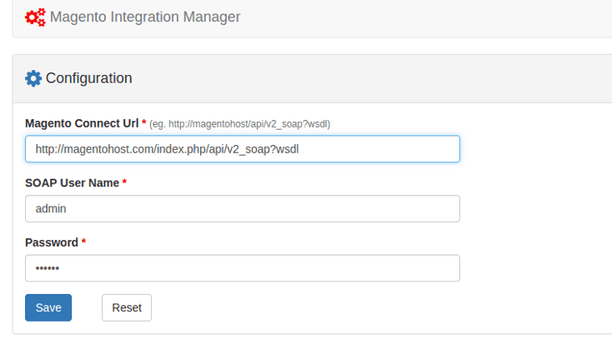Screen dimensions: 612x364
Task: Click the Password field label
Action: click(x=52, y=242)
